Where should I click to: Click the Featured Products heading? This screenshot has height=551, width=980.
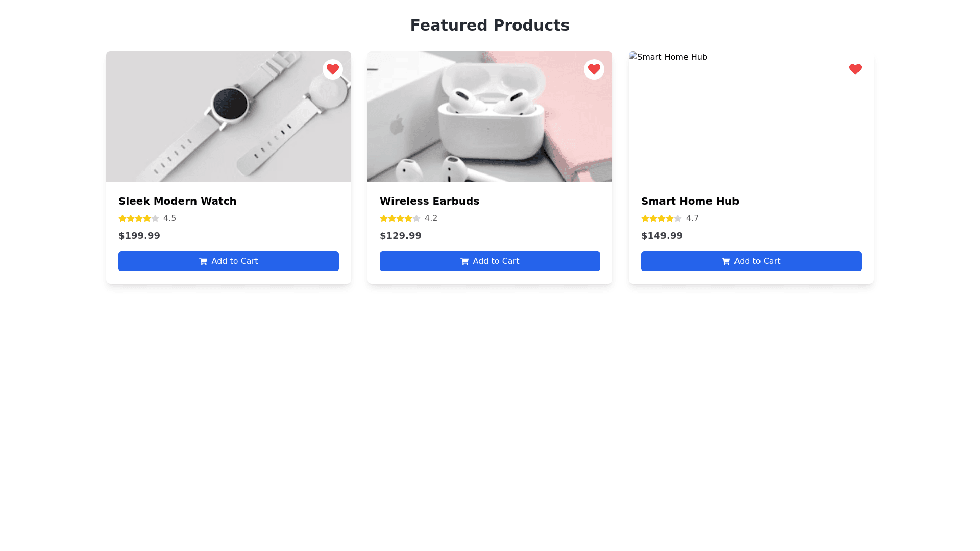tap(490, 25)
